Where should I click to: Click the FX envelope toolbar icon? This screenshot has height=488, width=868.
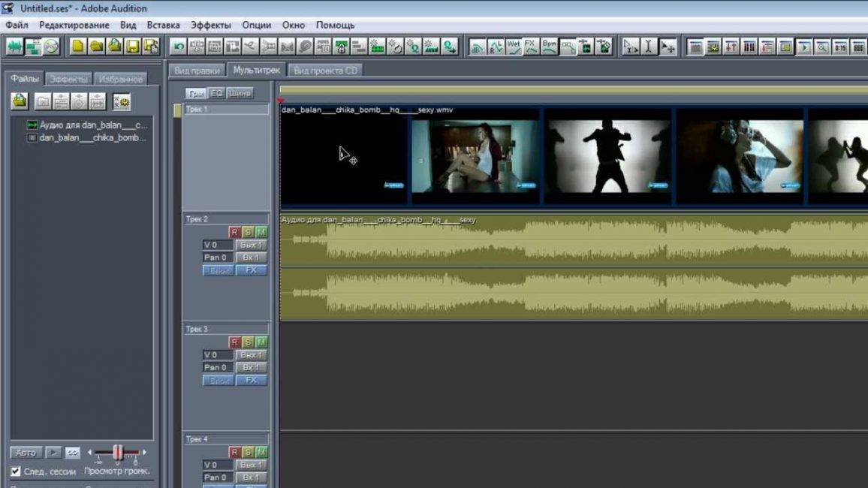[532, 47]
